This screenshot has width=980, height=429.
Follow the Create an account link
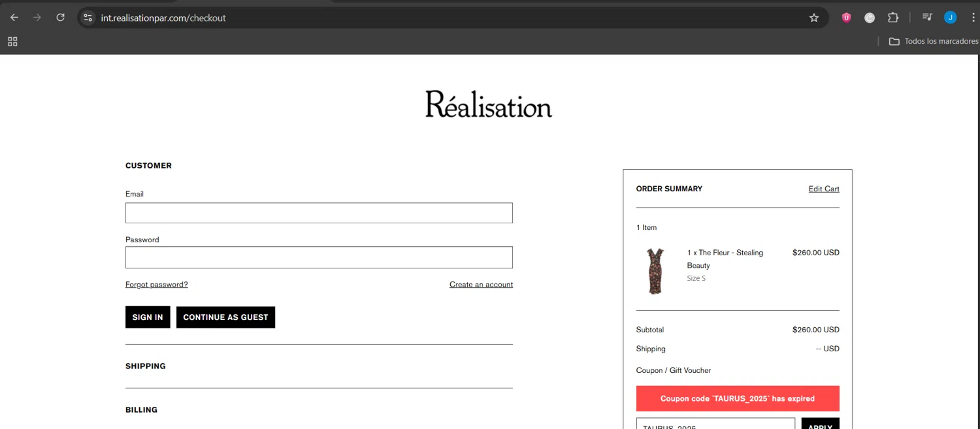pyautogui.click(x=481, y=285)
